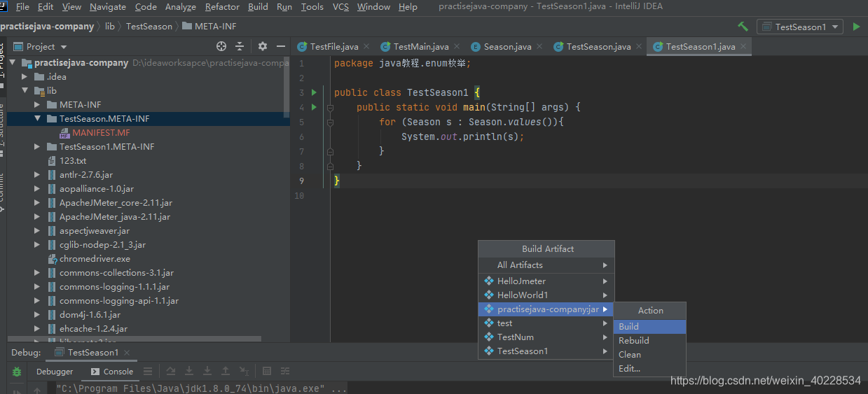
Task: Run TestSeason1 with the green play icon
Action: point(856,27)
